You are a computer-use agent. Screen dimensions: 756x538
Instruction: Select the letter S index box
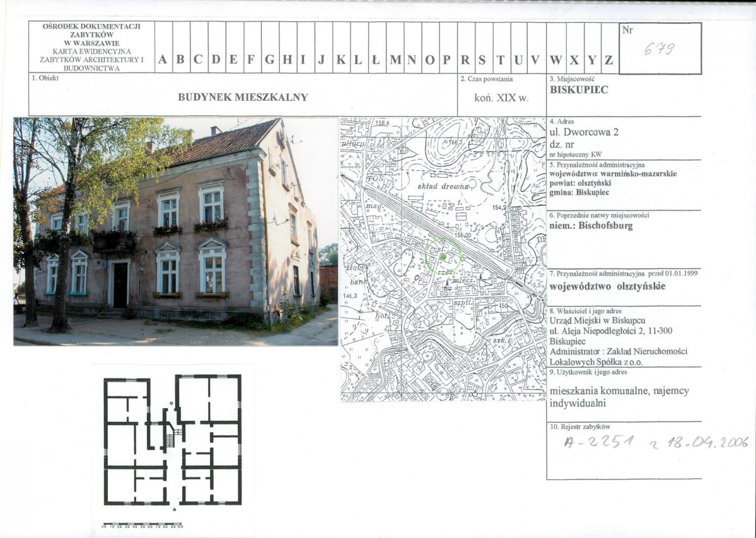pos(484,47)
